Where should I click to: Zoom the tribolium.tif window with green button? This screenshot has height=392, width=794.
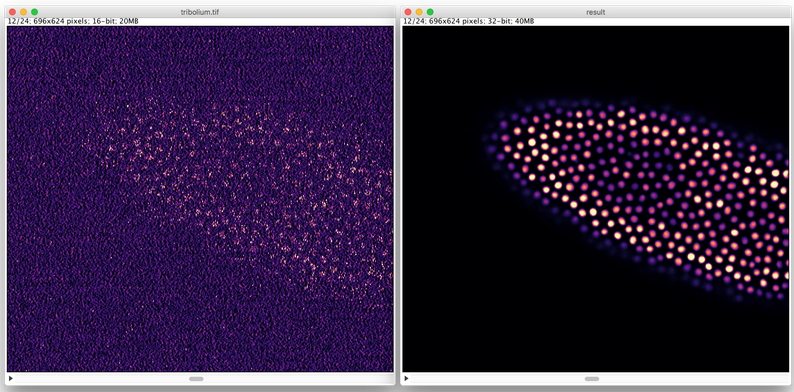click(34, 12)
